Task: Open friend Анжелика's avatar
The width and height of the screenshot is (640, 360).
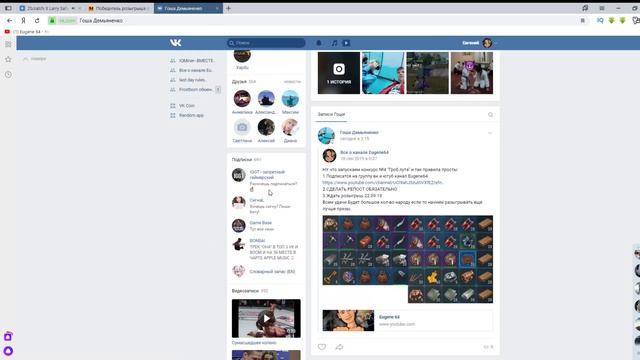Action: pyautogui.click(x=242, y=99)
